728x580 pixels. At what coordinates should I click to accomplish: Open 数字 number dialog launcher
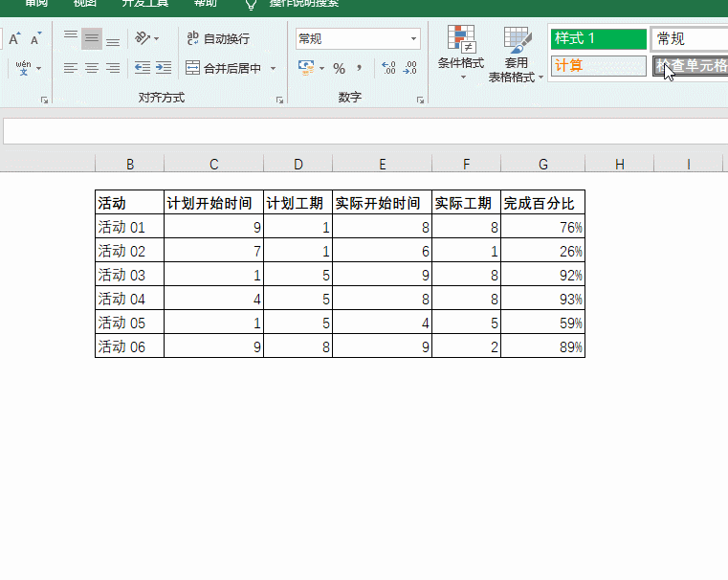pos(420,100)
